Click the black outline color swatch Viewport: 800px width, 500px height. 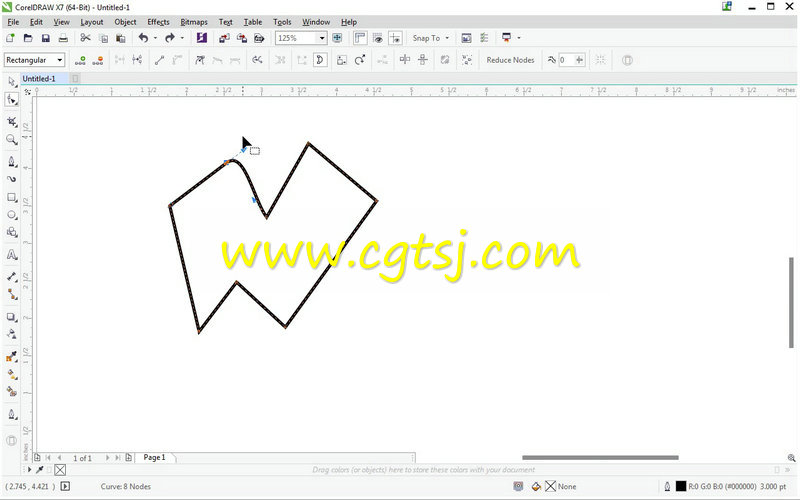681,487
